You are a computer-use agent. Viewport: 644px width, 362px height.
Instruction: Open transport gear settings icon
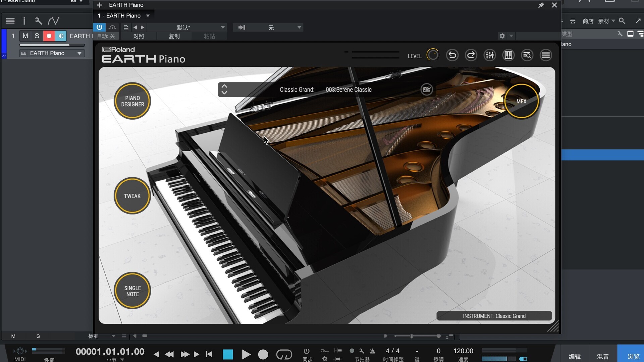click(324, 359)
